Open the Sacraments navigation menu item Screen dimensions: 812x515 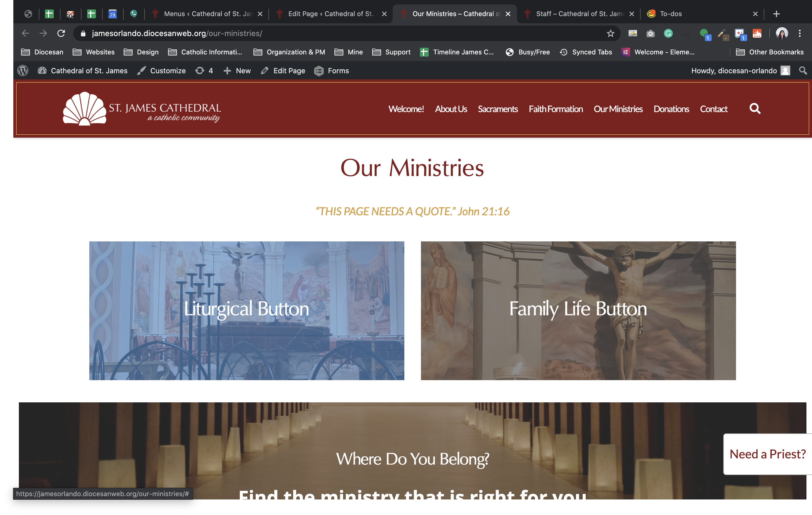[x=498, y=109]
